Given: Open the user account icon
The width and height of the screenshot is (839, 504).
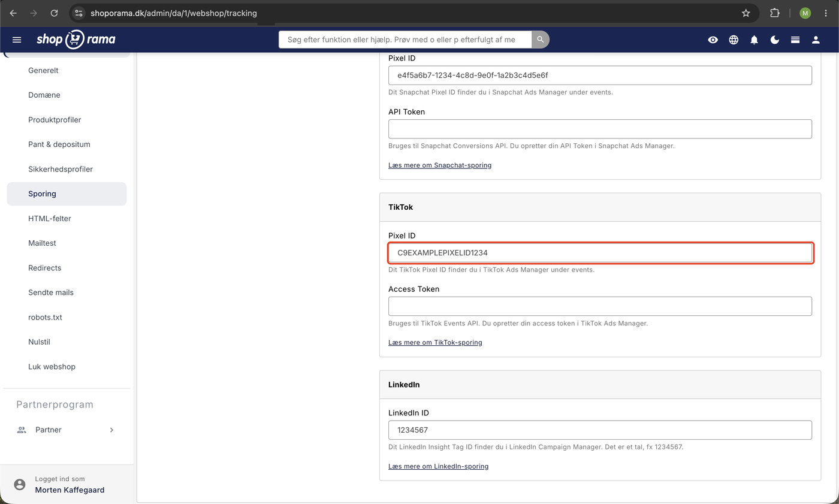Looking at the screenshot, I should pyautogui.click(x=816, y=40).
